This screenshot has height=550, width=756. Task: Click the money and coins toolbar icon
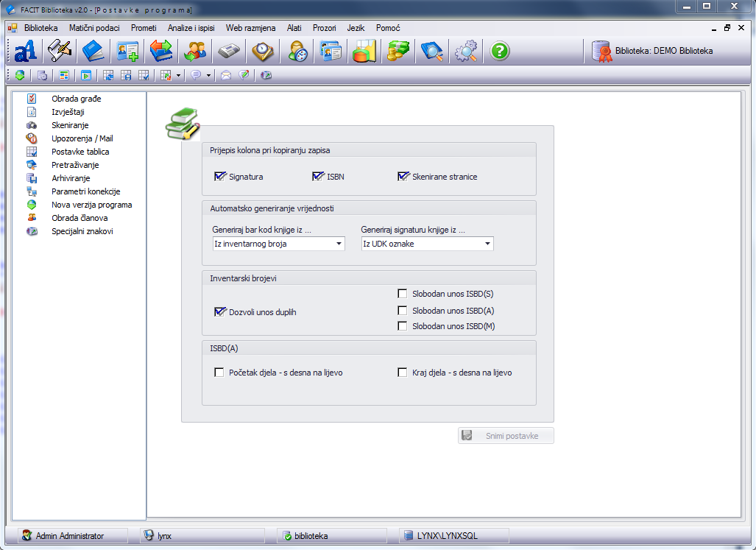click(x=398, y=52)
